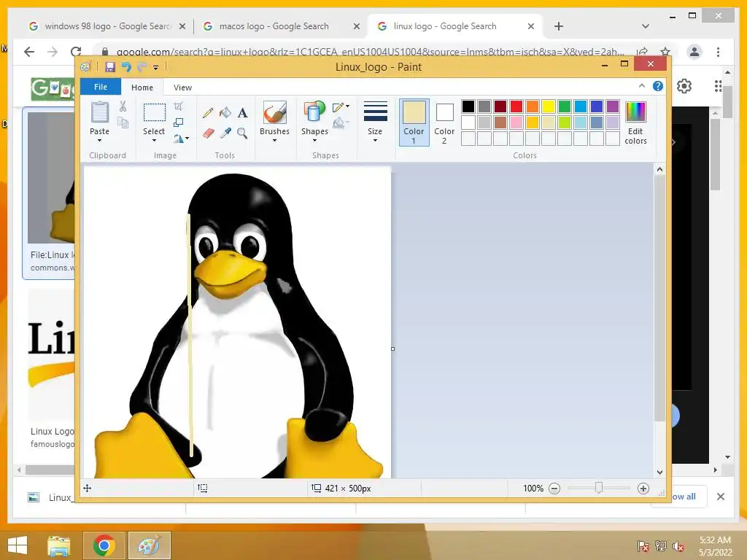
Task: Click the Redo arrow in Paint title bar
Action: (142, 67)
